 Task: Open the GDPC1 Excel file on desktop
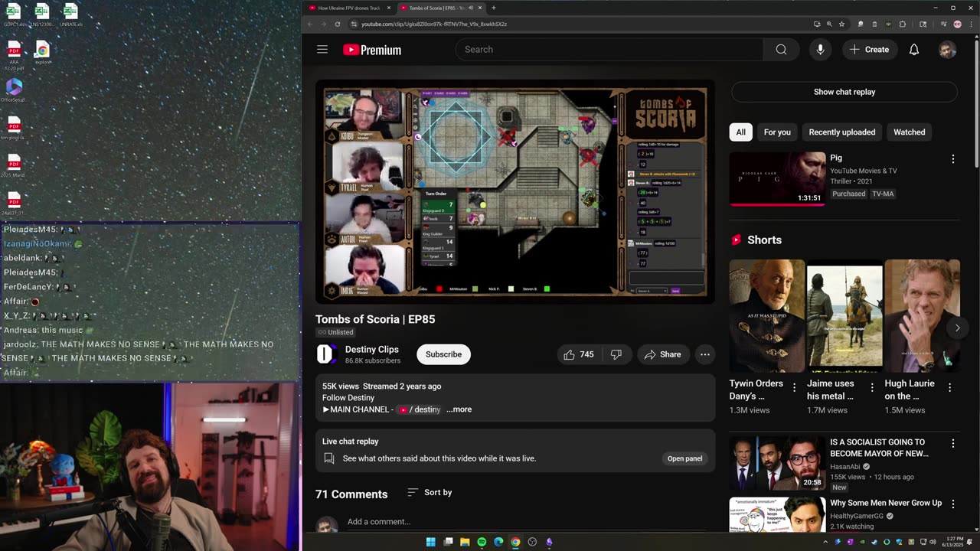point(15,15)
